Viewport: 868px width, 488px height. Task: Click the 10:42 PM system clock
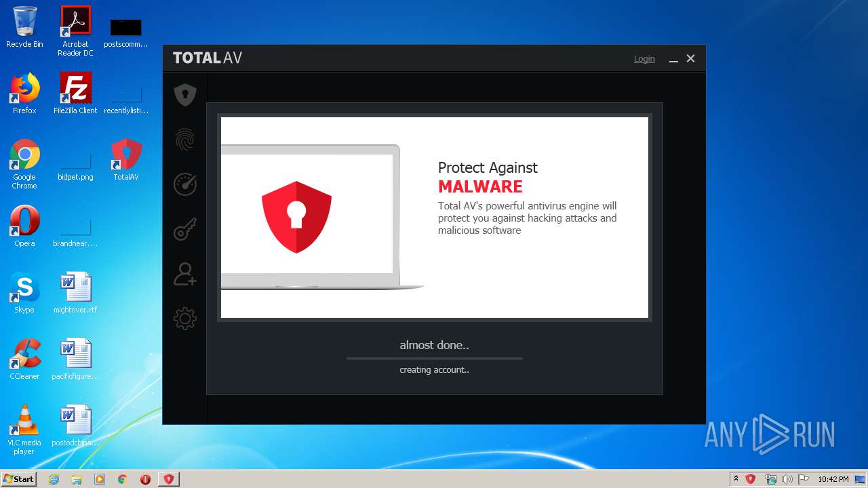(x=833, y=479)
